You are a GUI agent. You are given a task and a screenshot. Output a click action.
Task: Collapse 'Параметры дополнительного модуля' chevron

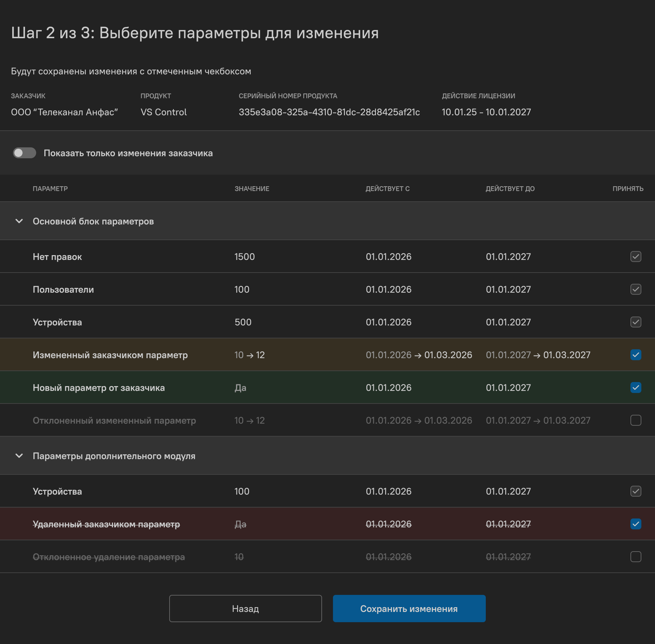19,456
